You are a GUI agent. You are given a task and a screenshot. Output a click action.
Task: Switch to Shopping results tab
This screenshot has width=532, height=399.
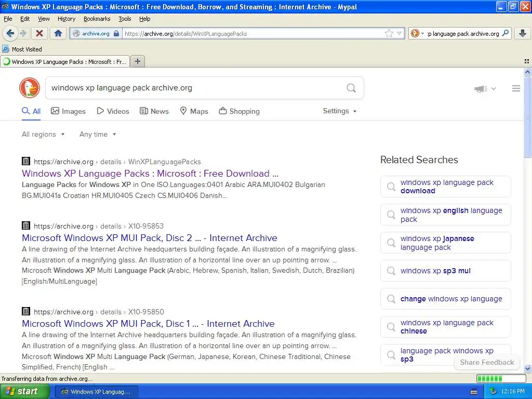point(239,111)
